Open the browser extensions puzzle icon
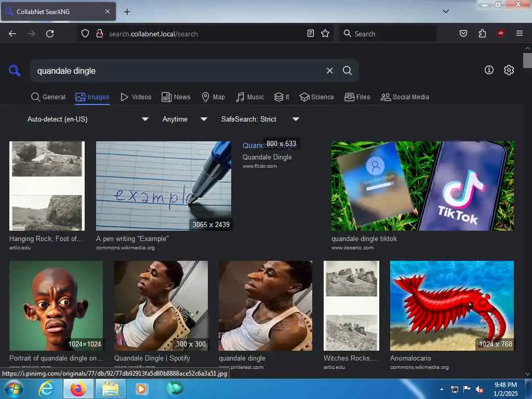 pyautogui.click(x=482, y=33)
